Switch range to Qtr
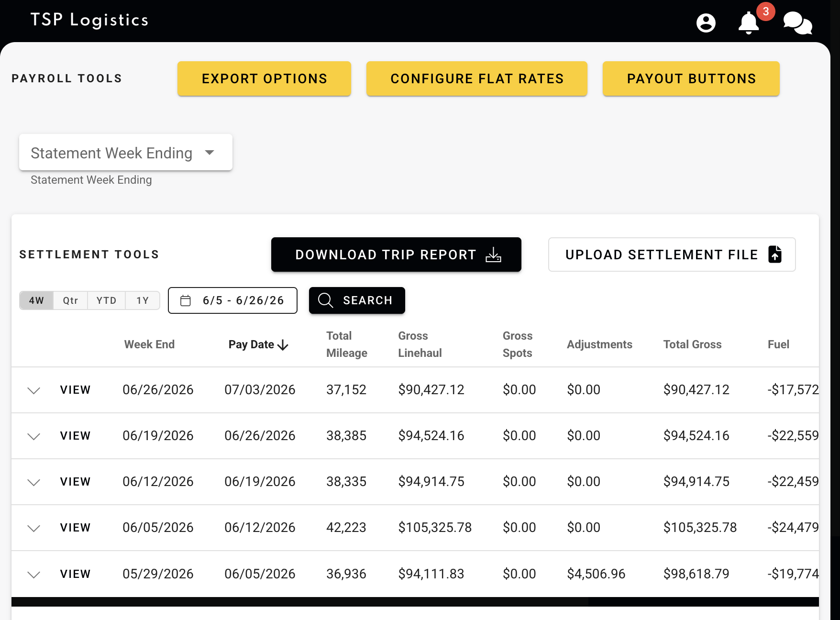This screenshot has width=840, height=620. (70, 300)
